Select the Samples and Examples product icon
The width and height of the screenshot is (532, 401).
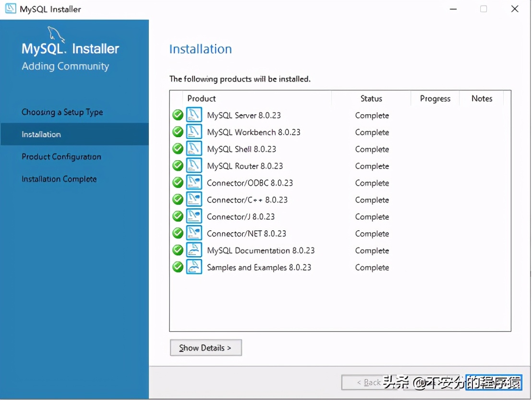pos(194,267)
